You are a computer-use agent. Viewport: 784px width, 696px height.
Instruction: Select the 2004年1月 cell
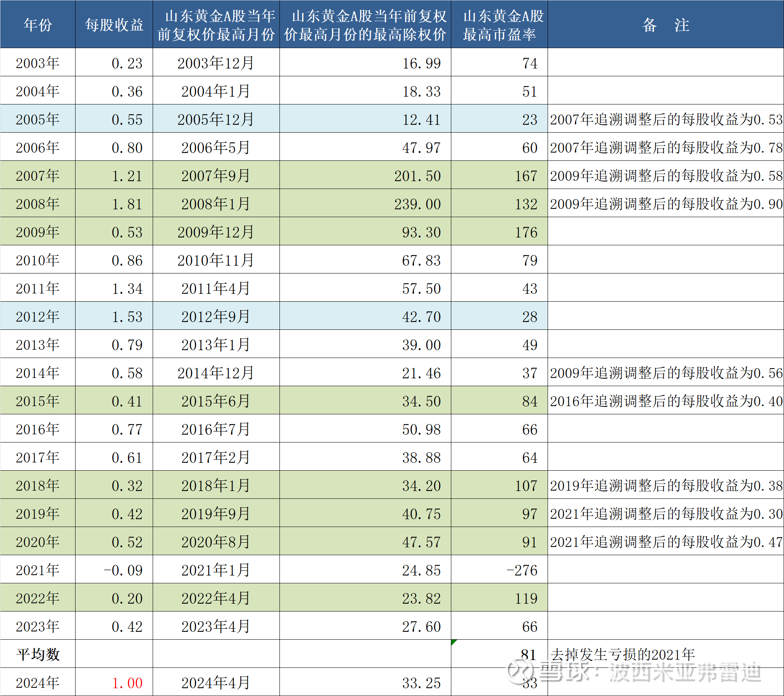click(216, 91)
